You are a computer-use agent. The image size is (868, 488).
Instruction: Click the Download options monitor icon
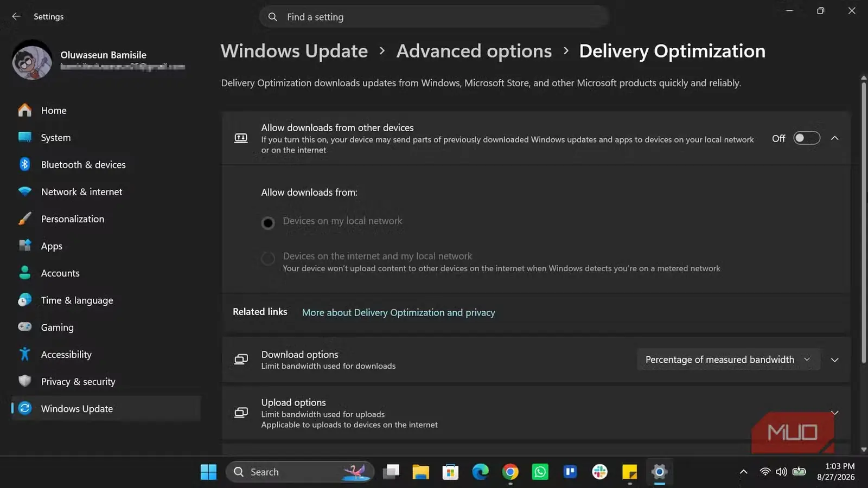(x=241, y=359)
